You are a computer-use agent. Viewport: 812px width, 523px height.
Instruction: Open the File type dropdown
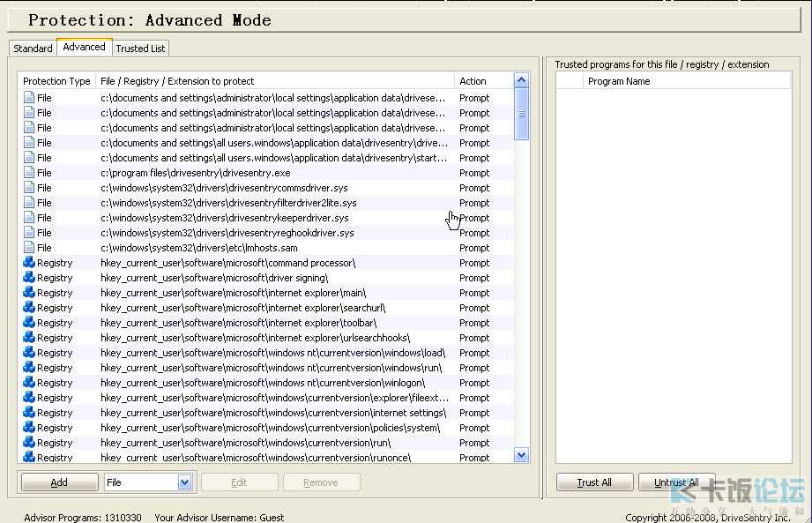(x=184, y=482)
